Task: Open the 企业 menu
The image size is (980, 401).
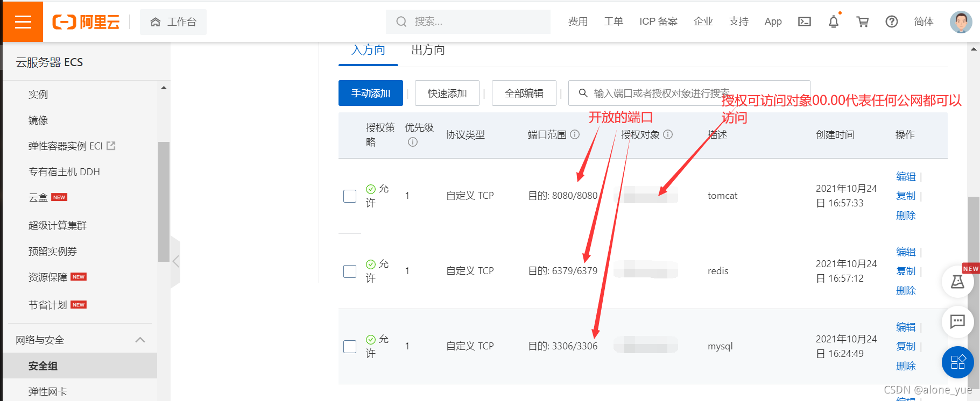Action: click(703, 22)
